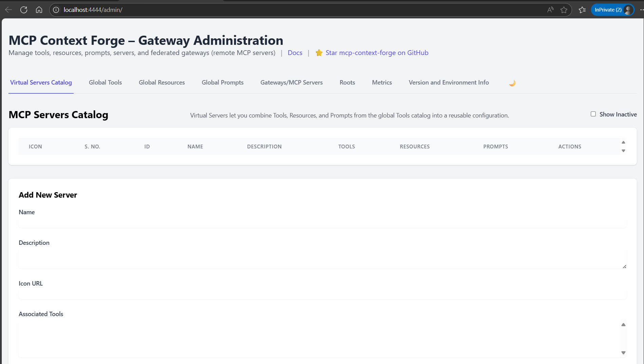Viewport: 644px width, 364px height.
Task: Open the Metrics tab
Action: [382, 83]
